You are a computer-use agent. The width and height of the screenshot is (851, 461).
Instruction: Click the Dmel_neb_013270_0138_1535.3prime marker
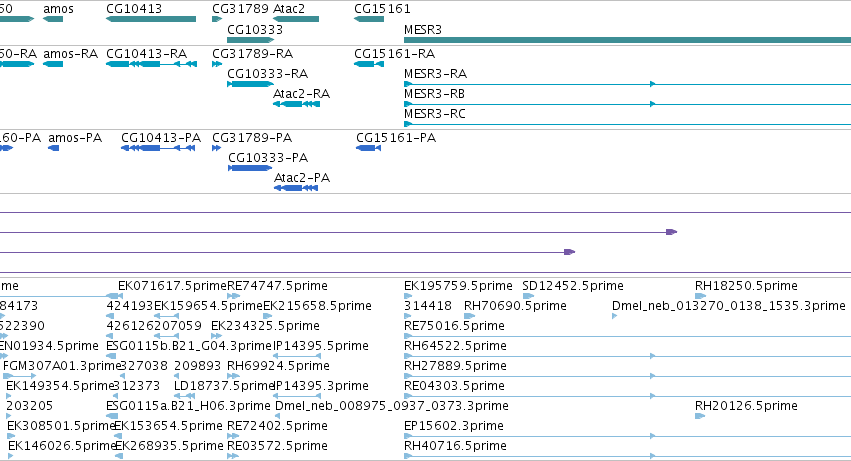pyautogui.click(x=614, y=316)
